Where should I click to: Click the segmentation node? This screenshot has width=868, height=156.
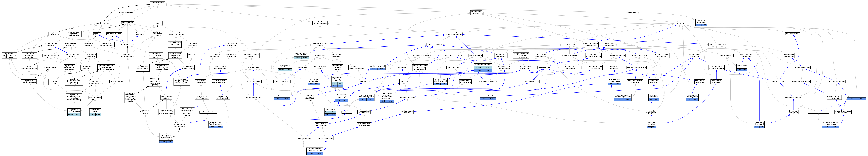(303, 68)
